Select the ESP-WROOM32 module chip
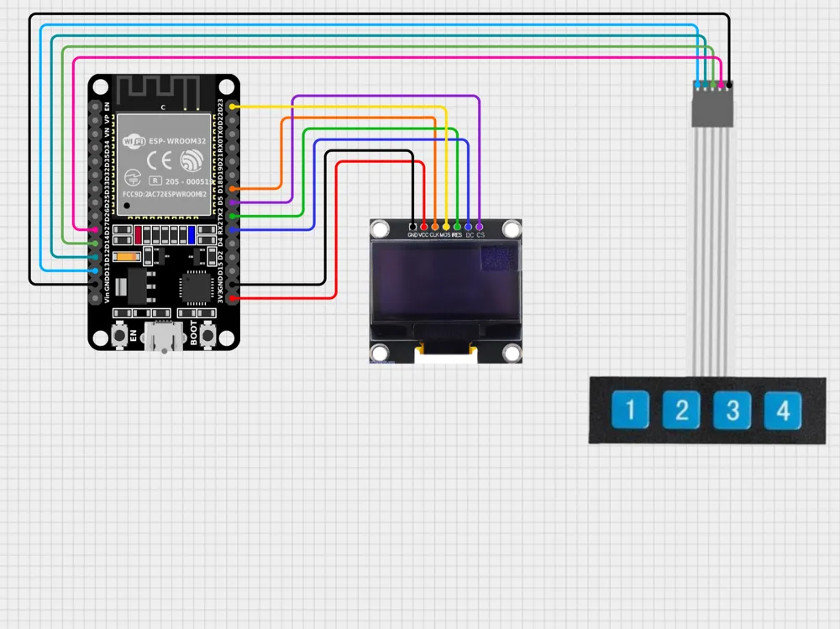Image resolution: width=840 pixels, height=629 pixels. click(x=162, y=160)
